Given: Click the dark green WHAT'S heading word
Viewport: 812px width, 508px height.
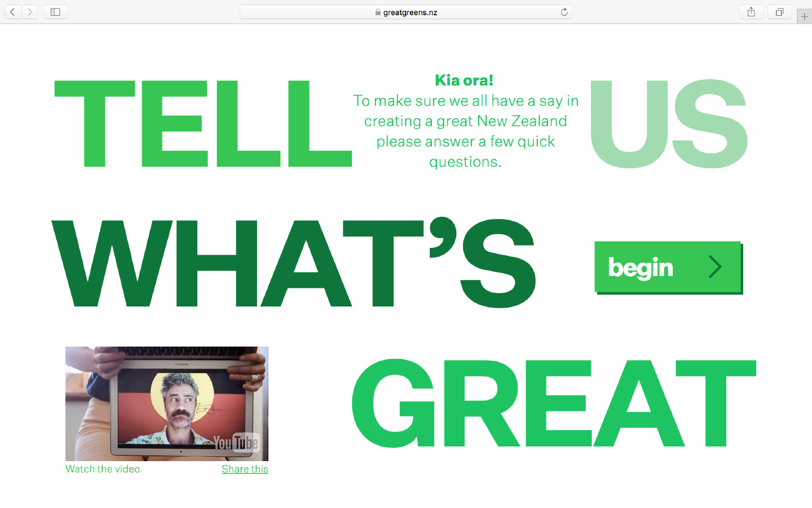Looking at the screenshot, I should click(293, 262).
